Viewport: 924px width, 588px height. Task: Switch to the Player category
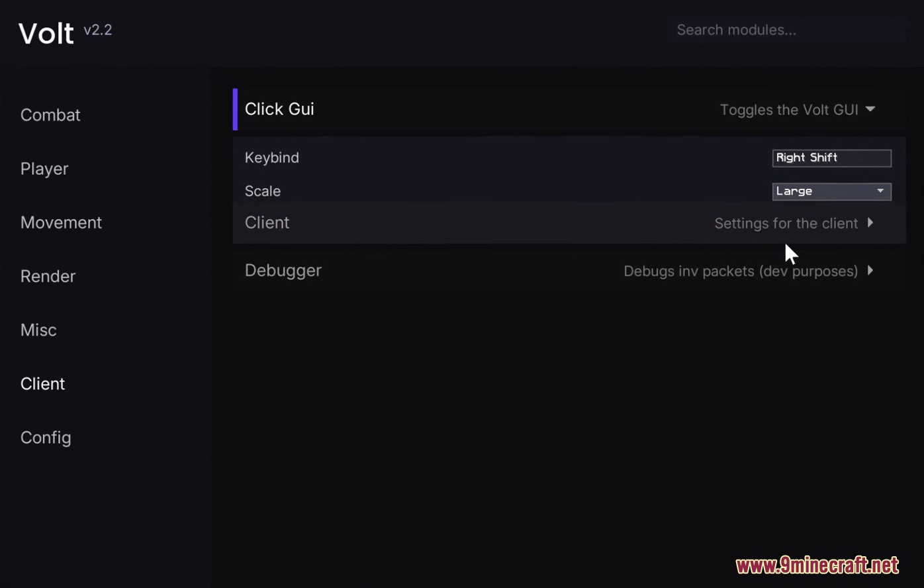44,169
